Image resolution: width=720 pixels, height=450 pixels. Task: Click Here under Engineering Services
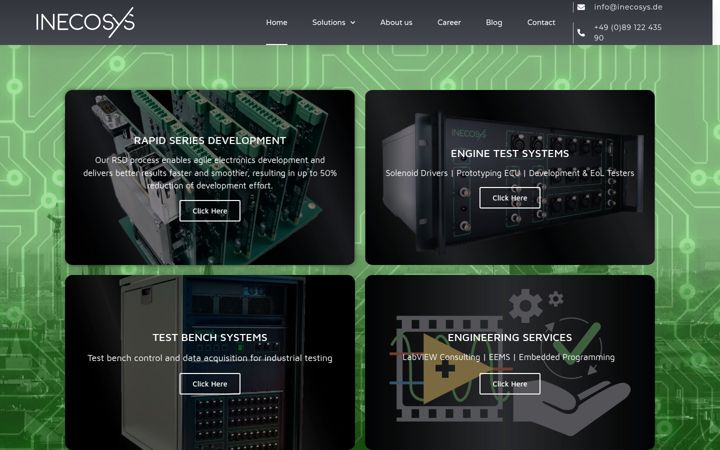(x=510, y=384)
